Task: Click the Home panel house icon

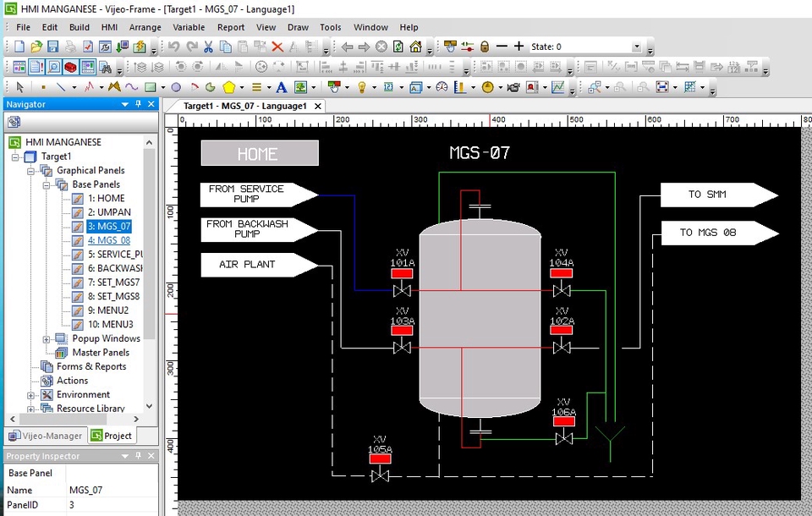Action: (x=415, y=47)
